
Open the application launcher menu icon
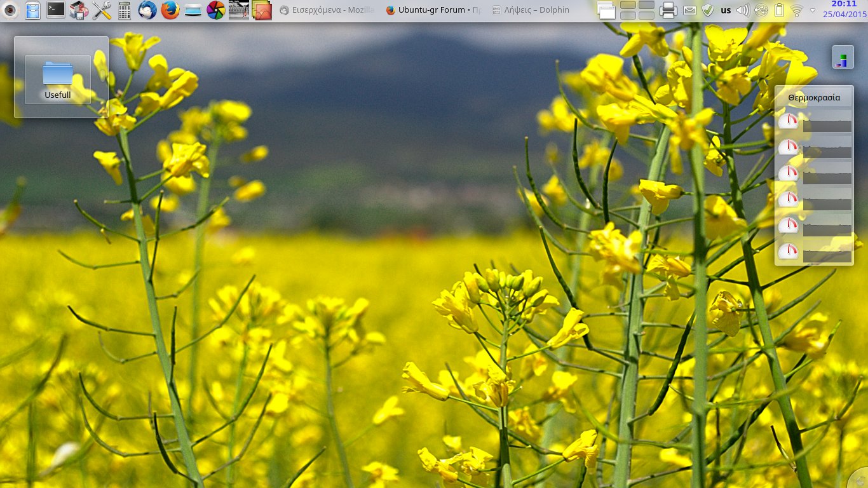point(10,10)
